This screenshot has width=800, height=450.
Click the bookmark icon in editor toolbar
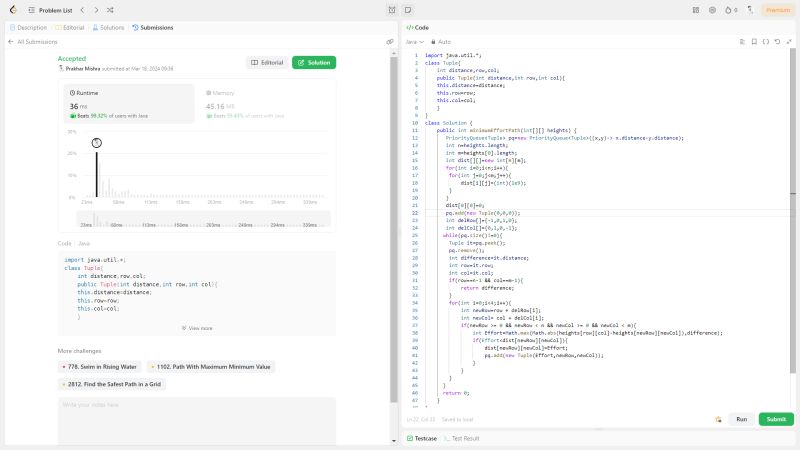click(x=754, y=42)
